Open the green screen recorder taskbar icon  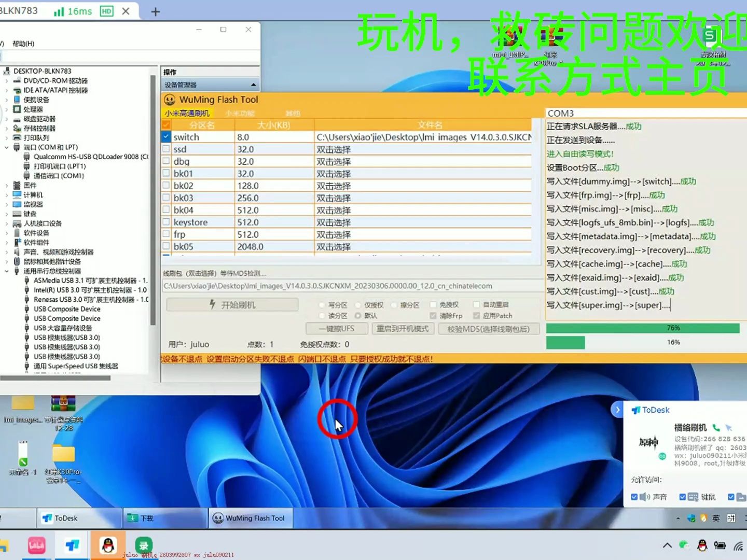(x=144, y=545)
